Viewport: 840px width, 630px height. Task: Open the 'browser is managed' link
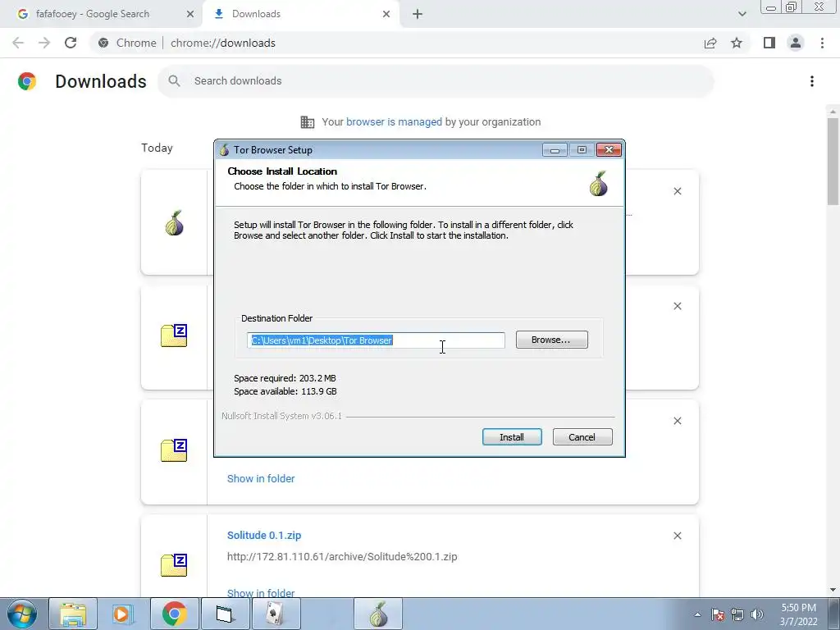[394, 122]
